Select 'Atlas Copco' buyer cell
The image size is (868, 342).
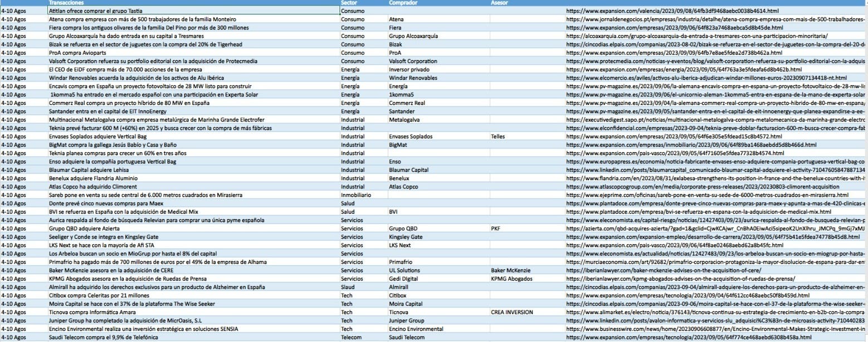tap(438, 186)
